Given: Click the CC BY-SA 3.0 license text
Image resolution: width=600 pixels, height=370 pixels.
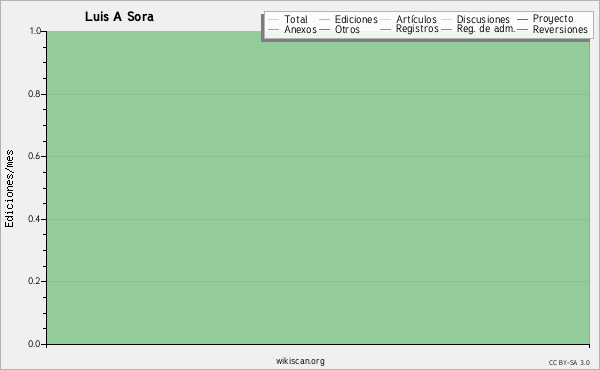Looking at the screenshot, I should pos(569,362).
